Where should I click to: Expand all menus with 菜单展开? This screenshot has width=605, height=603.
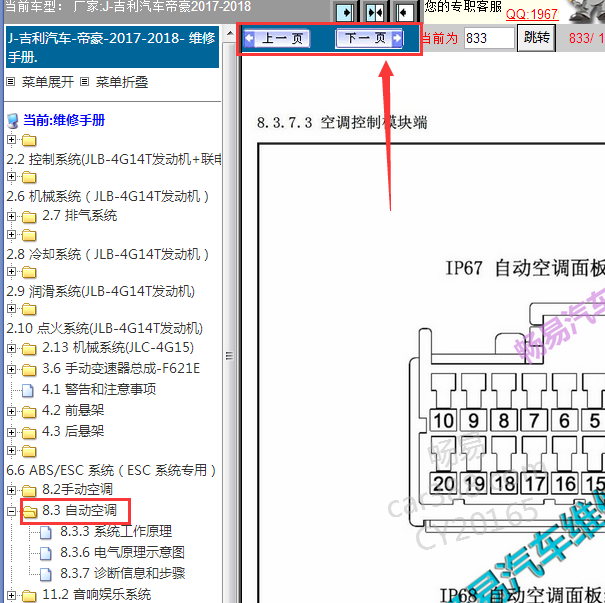point(47,82)
